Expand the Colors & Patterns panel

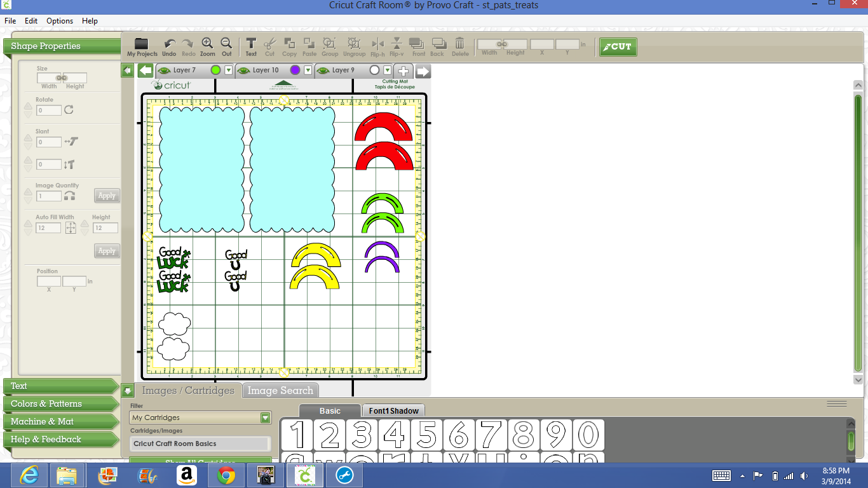tap(61, 403)
